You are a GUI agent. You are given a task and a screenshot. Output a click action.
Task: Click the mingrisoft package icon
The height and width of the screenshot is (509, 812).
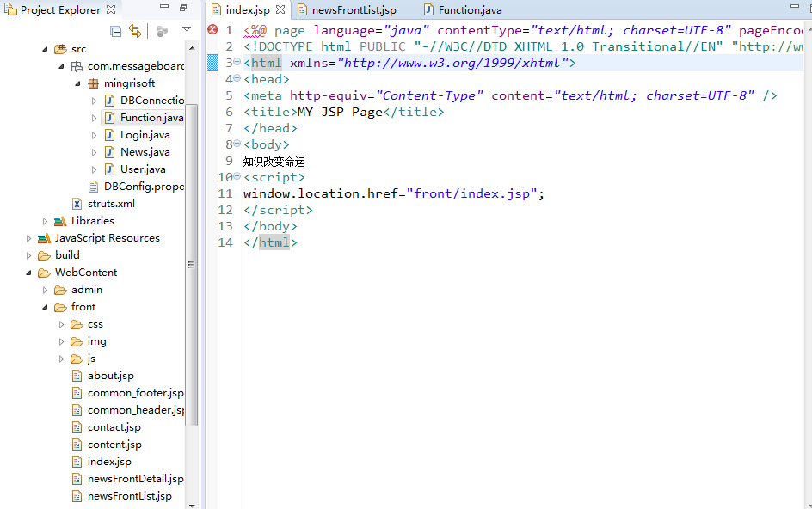point(93,83)
